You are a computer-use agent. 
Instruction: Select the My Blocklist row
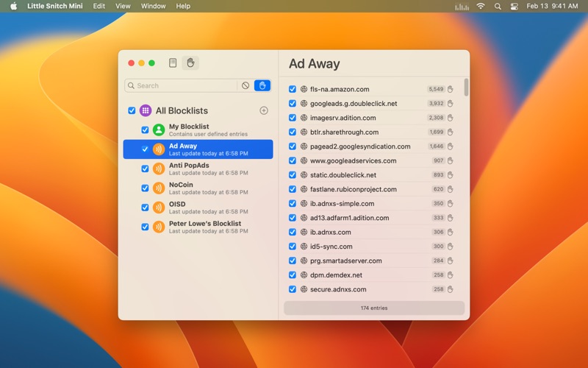tap(198, 130)
